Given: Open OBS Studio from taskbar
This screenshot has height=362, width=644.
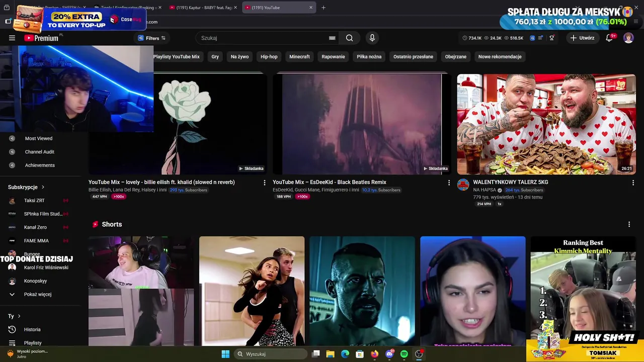Looking at the screenshot, I should [x=419, y=354].
